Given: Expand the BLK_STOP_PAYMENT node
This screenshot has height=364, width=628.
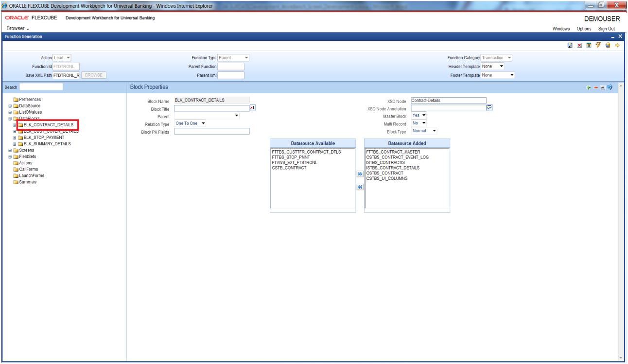Looking at the screenshot, I should click(x=16, y=138).
